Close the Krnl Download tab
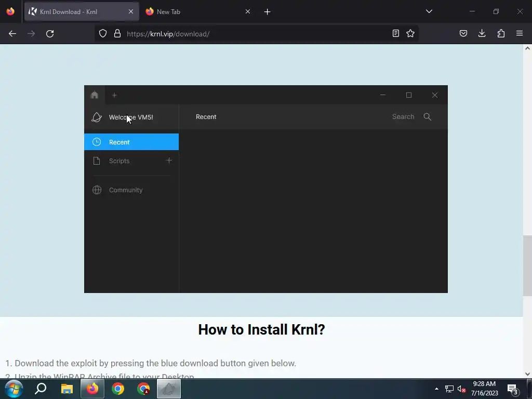Screen dimensions: 532x399 [130, 12]
